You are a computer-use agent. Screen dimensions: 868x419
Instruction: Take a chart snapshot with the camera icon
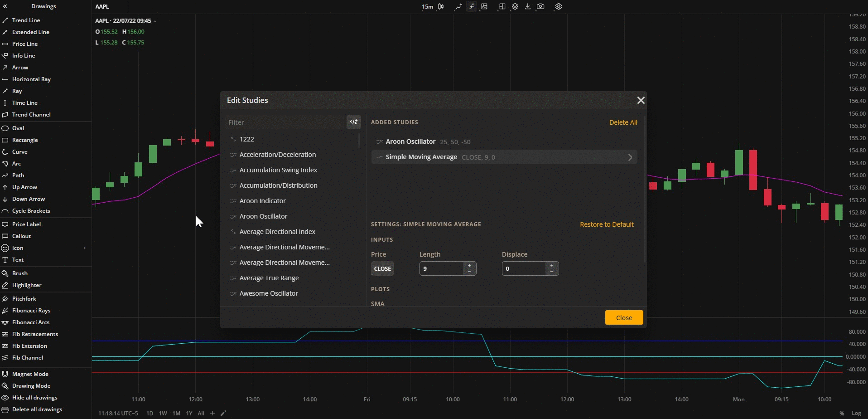(x=540, y=6)
